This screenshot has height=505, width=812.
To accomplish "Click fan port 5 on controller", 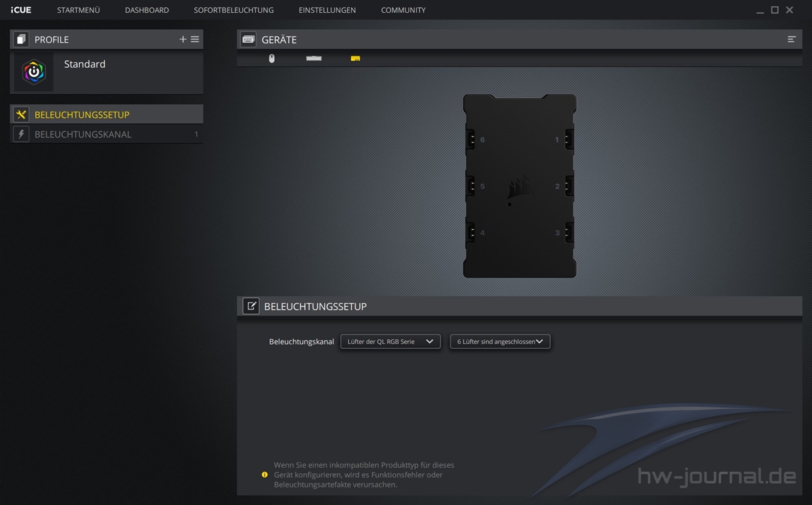I will coord(471,185).
